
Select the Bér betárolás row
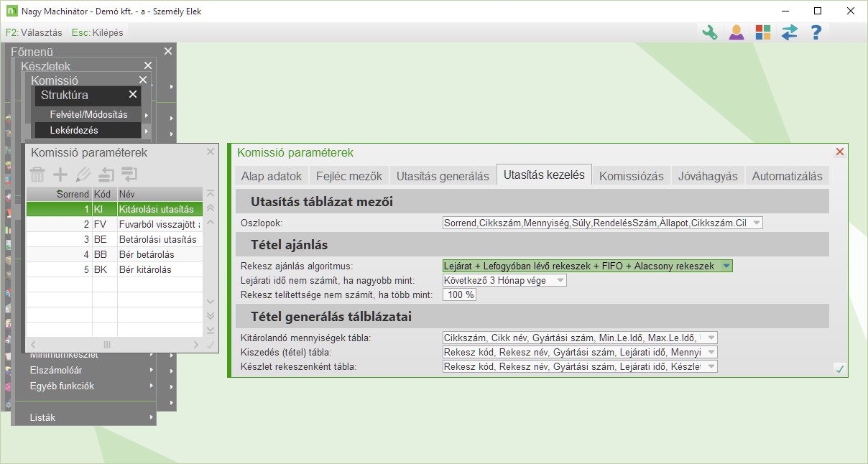tap(114, 254)
